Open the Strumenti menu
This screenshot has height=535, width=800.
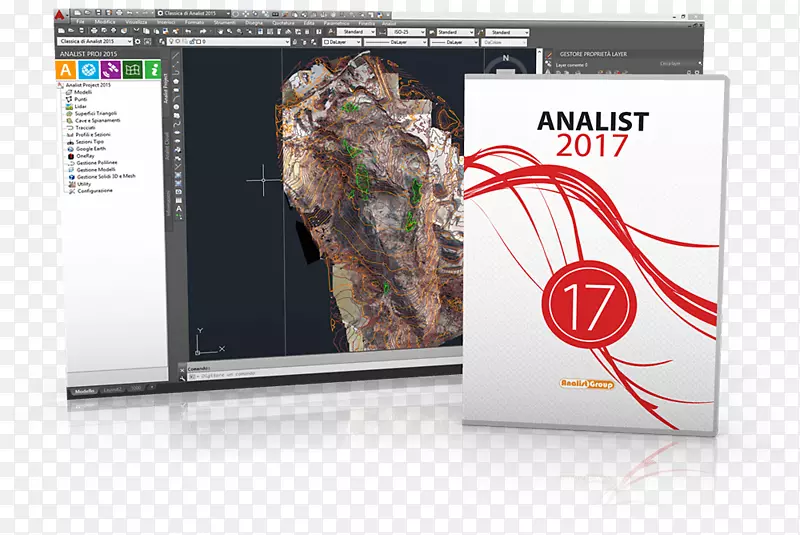pyautogui.click(x=224, y=22)
